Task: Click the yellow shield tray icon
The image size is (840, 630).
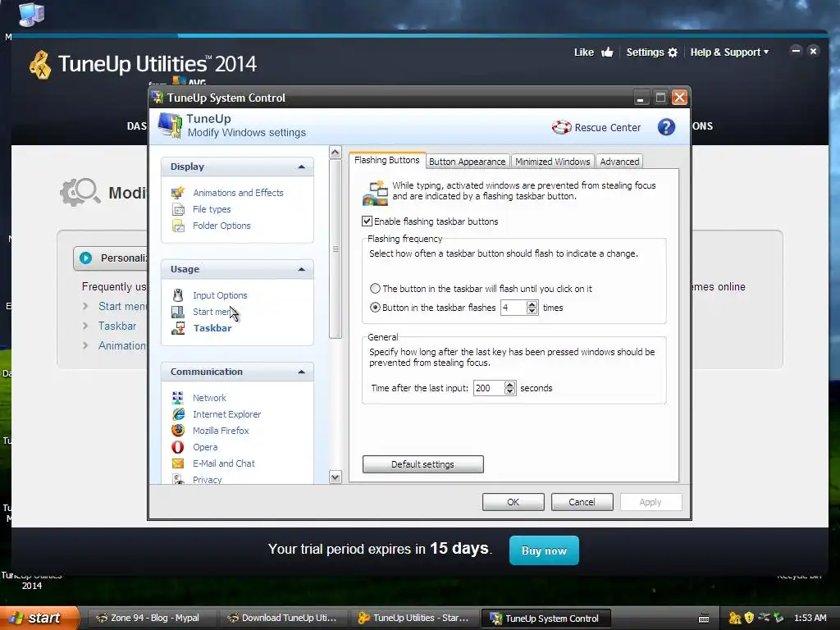Action: [x=749, y=618]
